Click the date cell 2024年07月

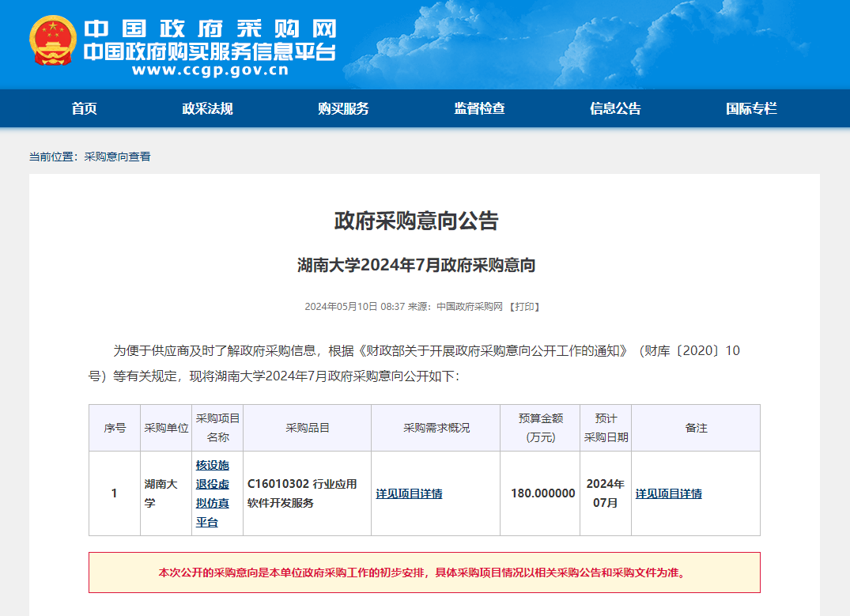(606, 493)
